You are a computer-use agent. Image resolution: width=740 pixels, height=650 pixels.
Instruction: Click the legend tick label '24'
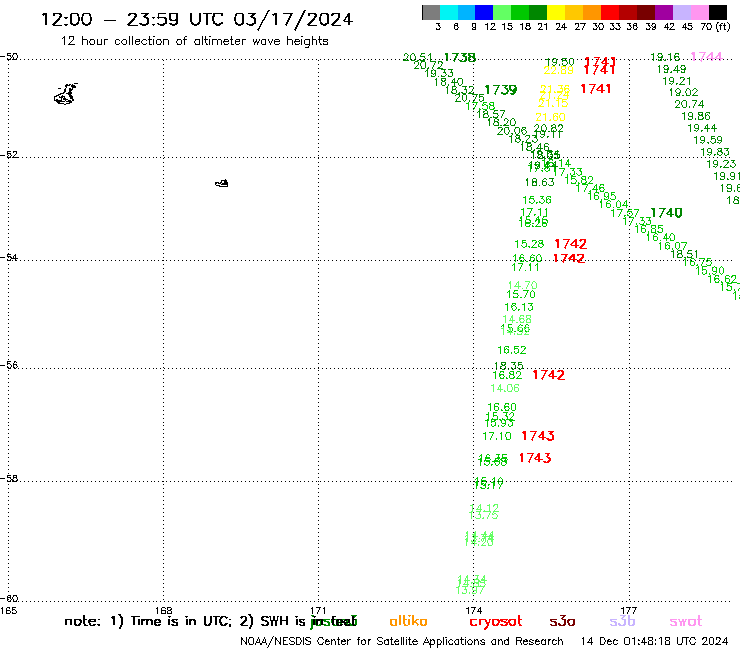click(561, 27)
